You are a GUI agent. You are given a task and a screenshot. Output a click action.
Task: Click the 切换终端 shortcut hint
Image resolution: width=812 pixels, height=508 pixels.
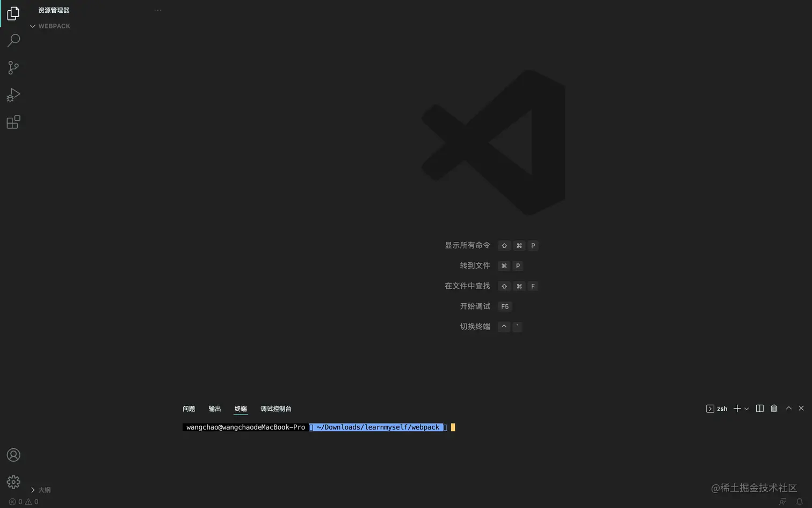[475, 326]
